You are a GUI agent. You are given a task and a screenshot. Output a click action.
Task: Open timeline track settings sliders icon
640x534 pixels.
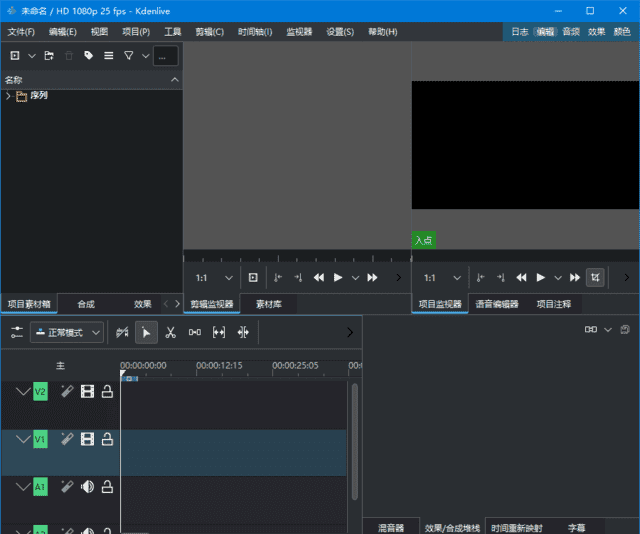(17, 332)
